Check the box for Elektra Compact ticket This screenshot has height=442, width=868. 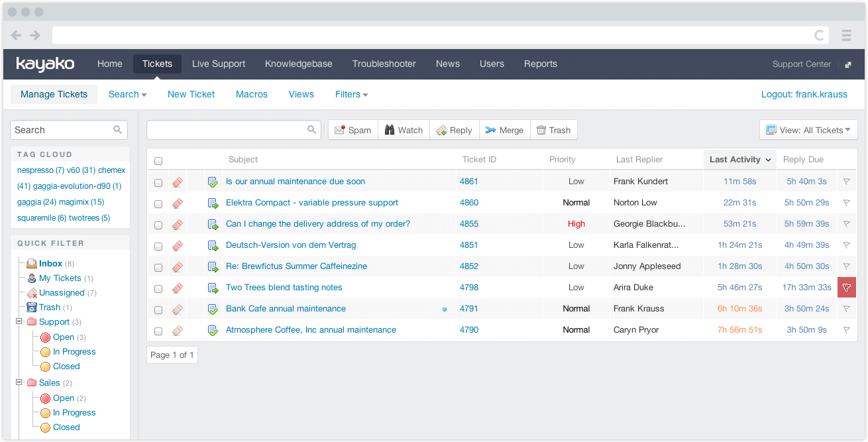(x=158, y=203)
